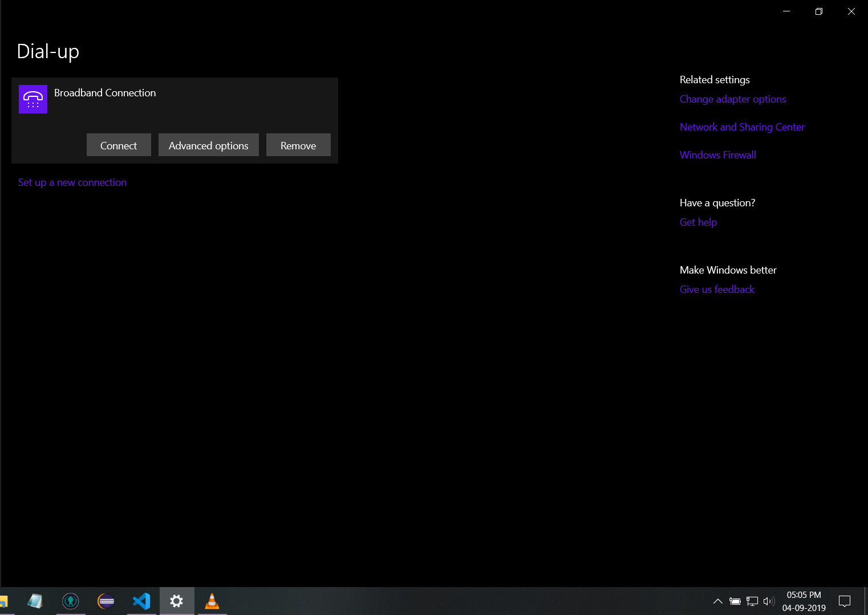Image resolution: width=868 pixels, height=615 pixels.
Task: Click the Settings gear taskbar icon
Action: coord(177,601)
